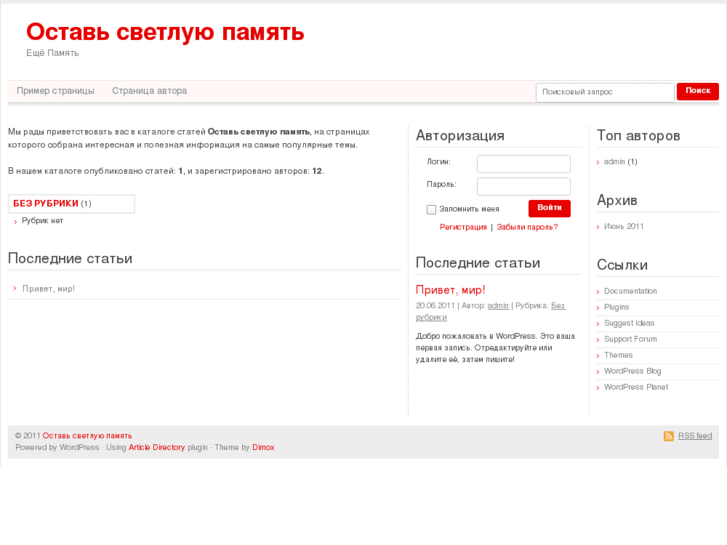The image size is (727, 545).
Task: Click the Ещё Память tagline
Action: 52,53
